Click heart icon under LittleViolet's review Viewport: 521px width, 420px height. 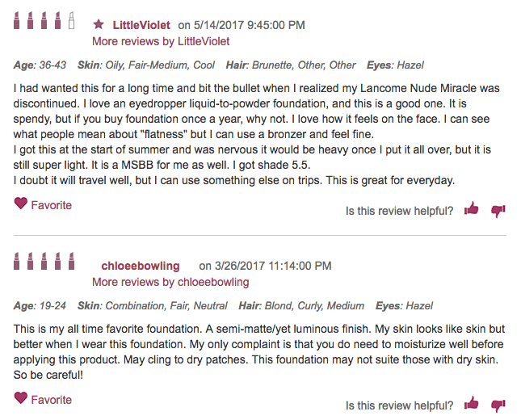pyautogui.click(x=21, y=204)
